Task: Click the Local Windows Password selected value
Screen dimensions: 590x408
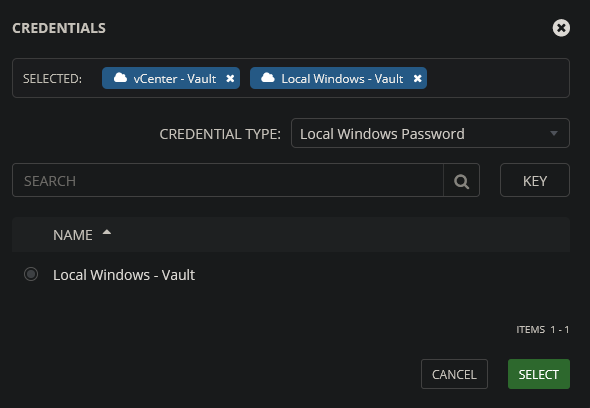Action: [x=382, y=134]
